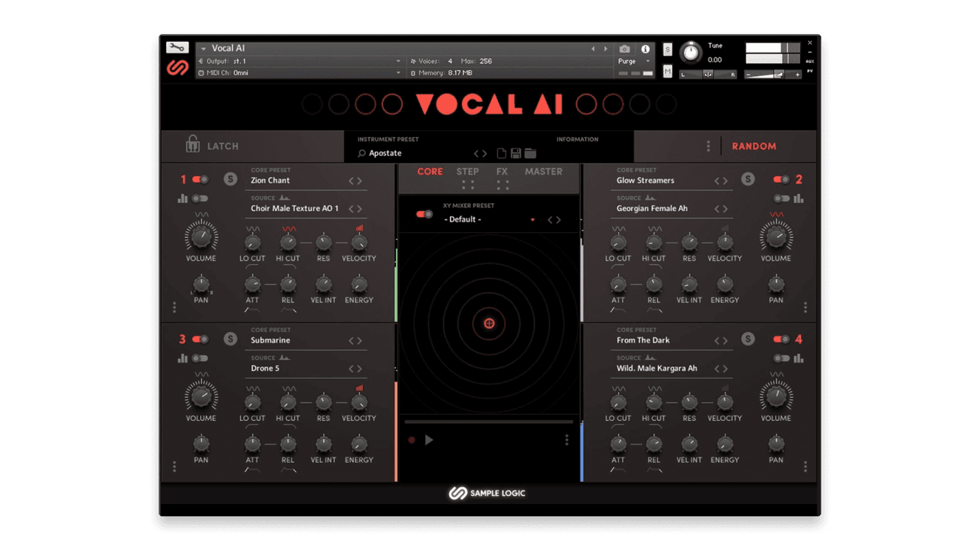Save the instrument preset with the floppy icon
This screenshot has width=980, height=551.
pyautogui.click(x=515, y=153)
